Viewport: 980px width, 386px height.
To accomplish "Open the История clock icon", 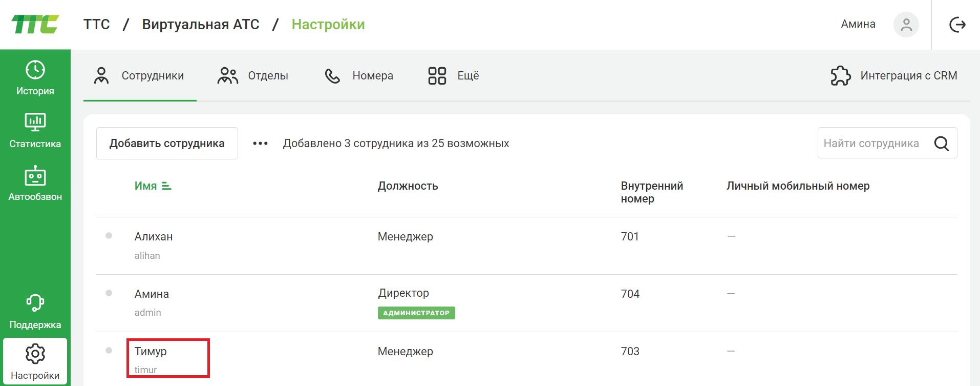I will click(35, 70).
